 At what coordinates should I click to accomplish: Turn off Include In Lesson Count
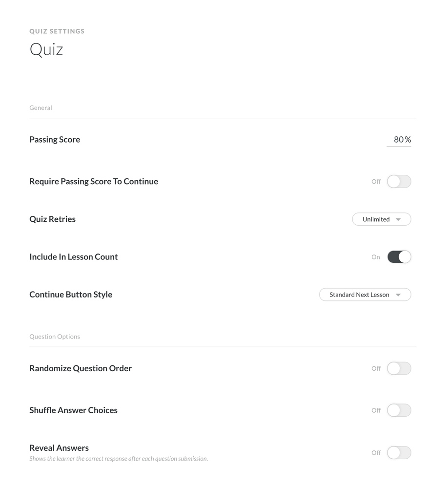[399, 257]
